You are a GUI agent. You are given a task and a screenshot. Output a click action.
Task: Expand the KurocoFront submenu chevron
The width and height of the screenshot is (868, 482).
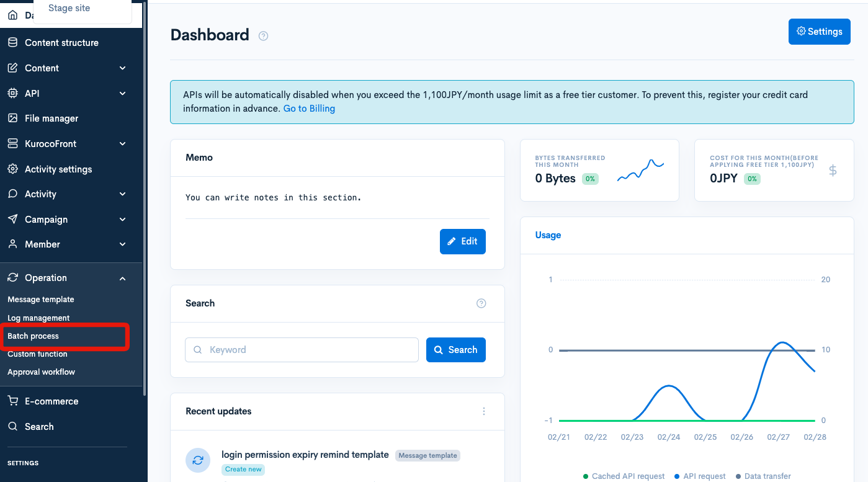click(x=123, y=144)
